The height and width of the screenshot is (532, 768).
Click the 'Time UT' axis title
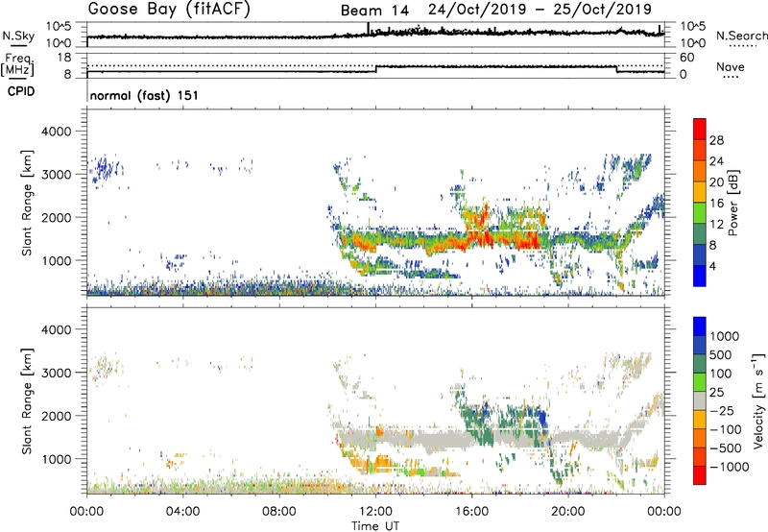click(x=375, y=526)
